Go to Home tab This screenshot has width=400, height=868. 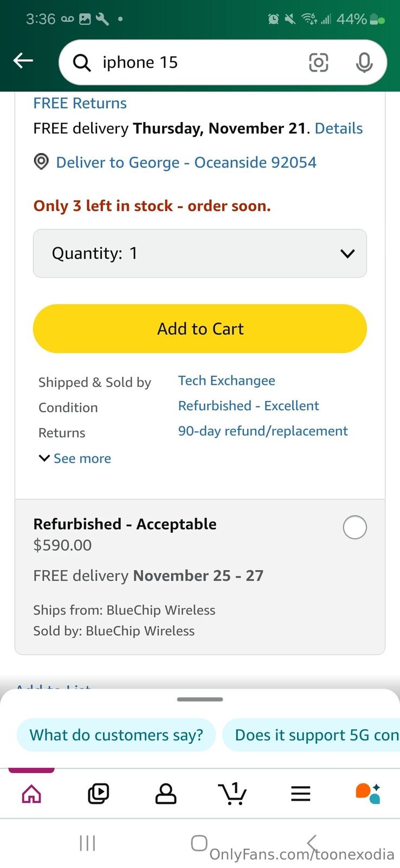(31, 794)
